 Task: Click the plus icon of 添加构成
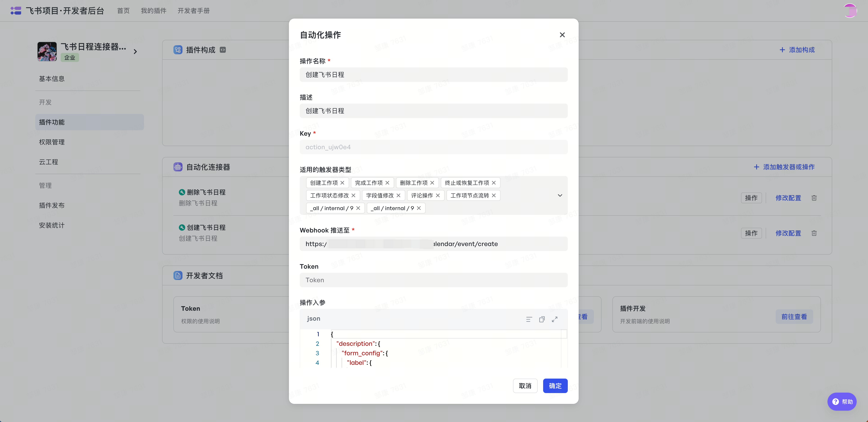click(x=782, y=50)
